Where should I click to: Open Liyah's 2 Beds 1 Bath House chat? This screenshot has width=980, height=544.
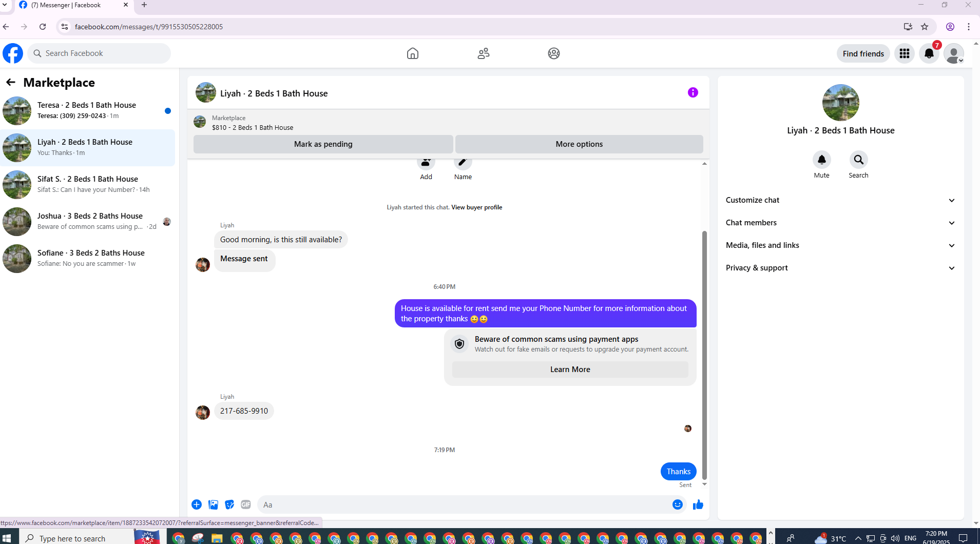pyautogui.click(x=88, y=148)
